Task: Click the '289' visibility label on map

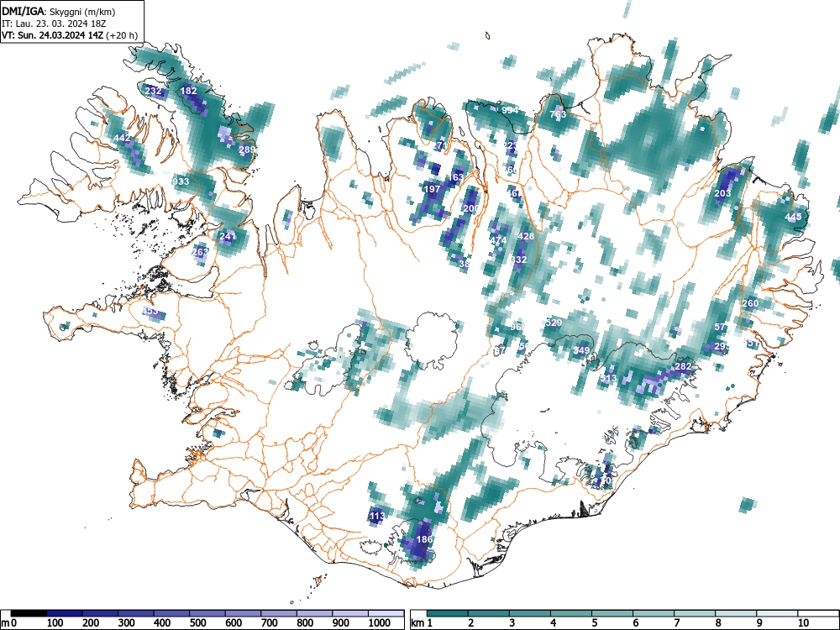Action: point(247,150)
